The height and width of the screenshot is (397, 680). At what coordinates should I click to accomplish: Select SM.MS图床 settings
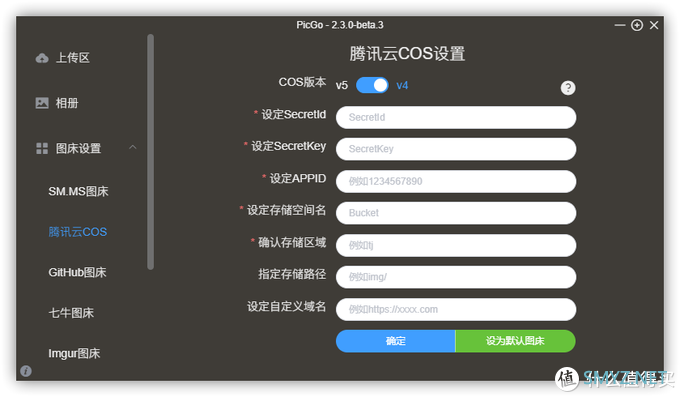click(x=78, y=191)
